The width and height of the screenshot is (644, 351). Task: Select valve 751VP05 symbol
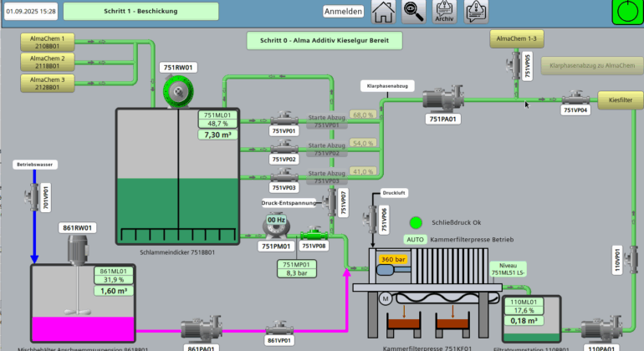[x=514, y=65]
